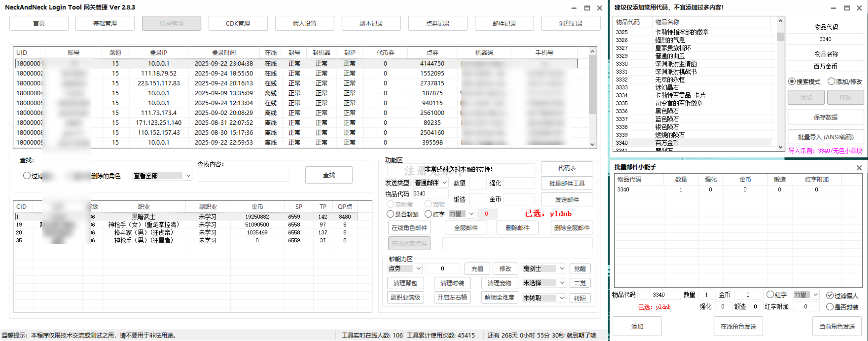Viewport: 868px width, 341px height.
Task: Select the filter radio in 查找 area
Action: (27, 176)
